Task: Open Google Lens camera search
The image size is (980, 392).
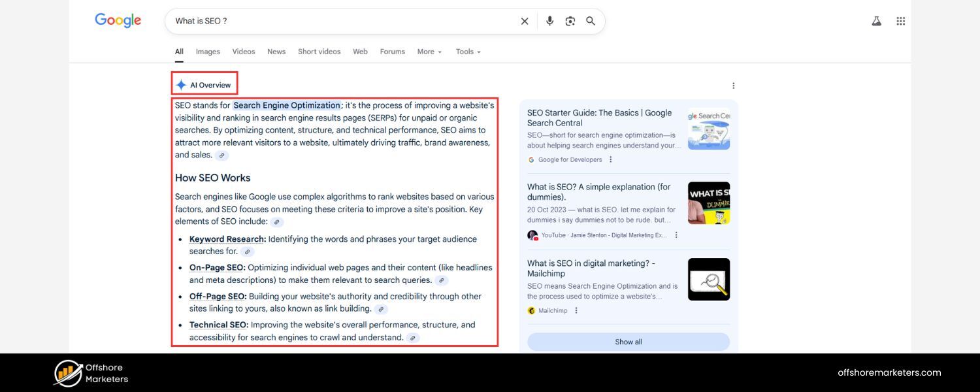Action: click(570, 20)
